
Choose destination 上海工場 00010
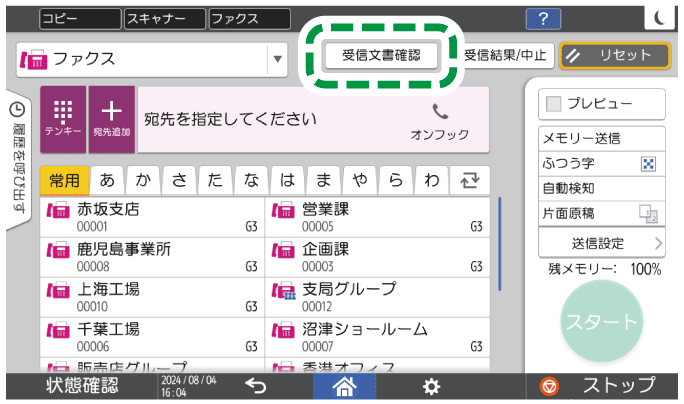click(x=152, y=298)
